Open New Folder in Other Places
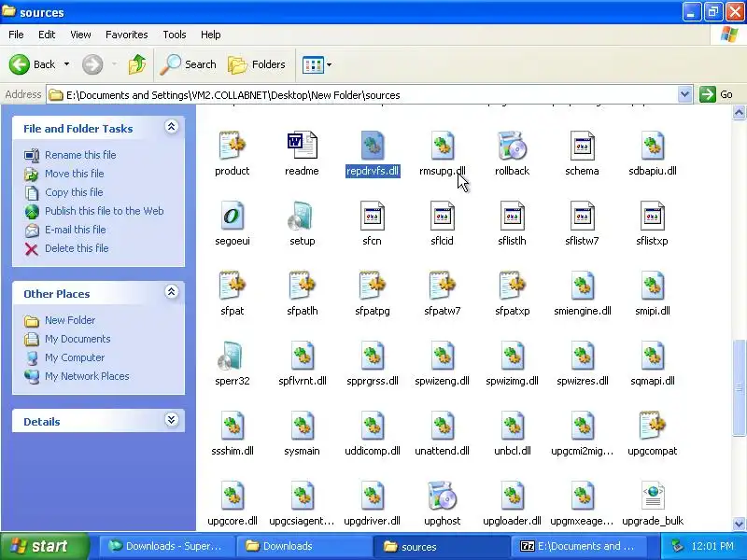This screenshot has height=560, width=747. coord(70,320)
